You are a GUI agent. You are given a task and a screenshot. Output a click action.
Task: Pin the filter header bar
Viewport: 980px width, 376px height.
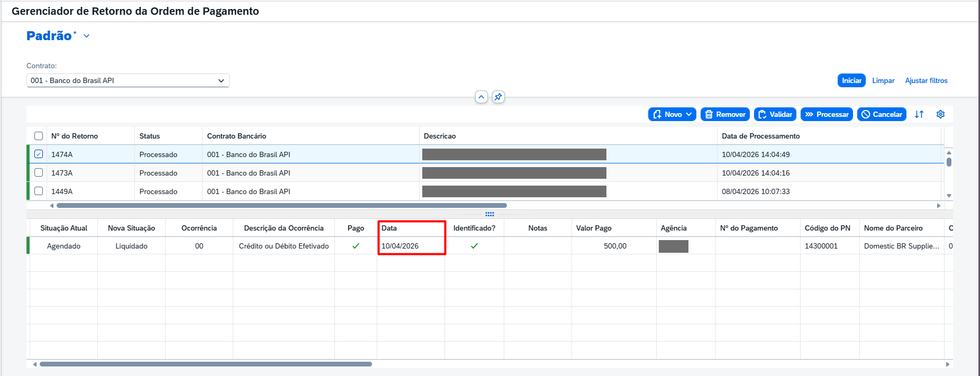click(498, 97)
